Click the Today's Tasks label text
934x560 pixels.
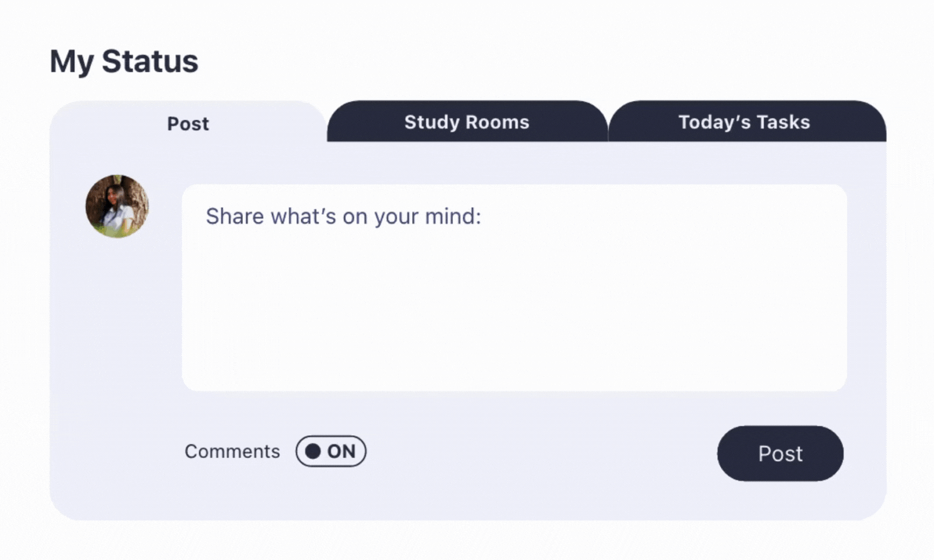[744, 122]
